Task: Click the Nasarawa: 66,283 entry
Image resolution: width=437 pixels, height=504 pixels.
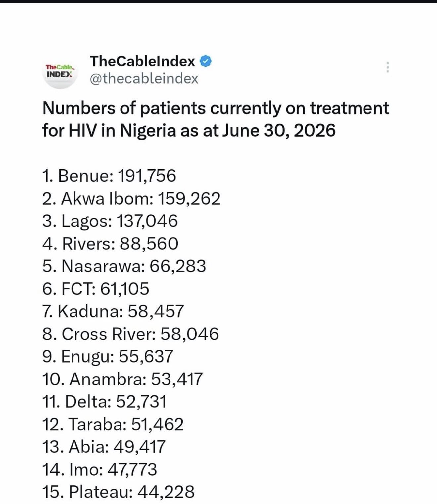Action: (x=124, y=266)
